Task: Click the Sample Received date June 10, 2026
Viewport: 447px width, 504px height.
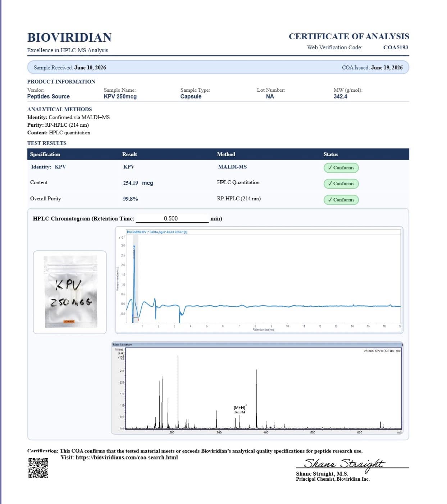Action: click(90, 68)
